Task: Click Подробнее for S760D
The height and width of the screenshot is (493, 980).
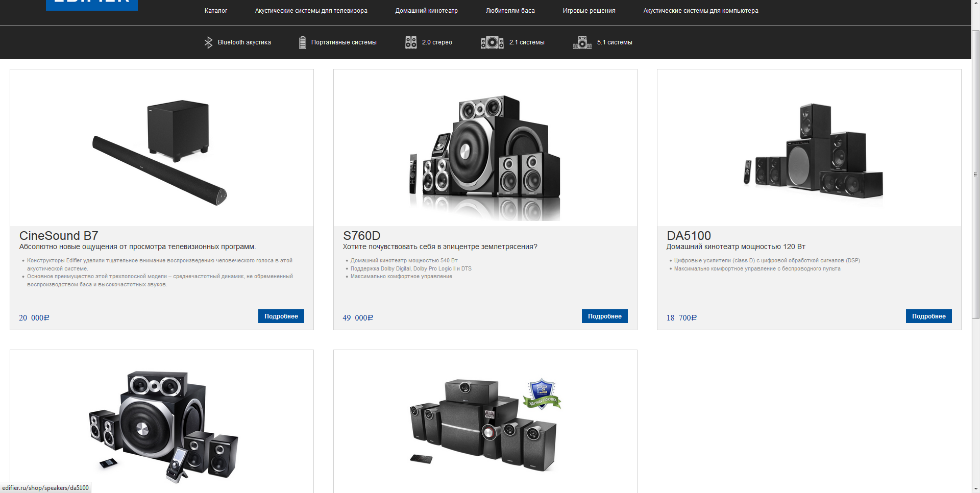Action: (x=605, y=316)
